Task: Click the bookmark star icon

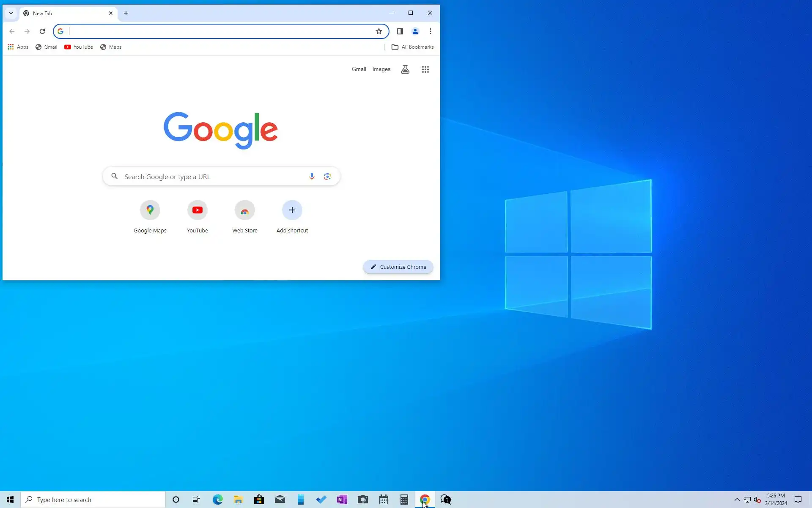Action: pyautogui.click(x=379, y=31)
